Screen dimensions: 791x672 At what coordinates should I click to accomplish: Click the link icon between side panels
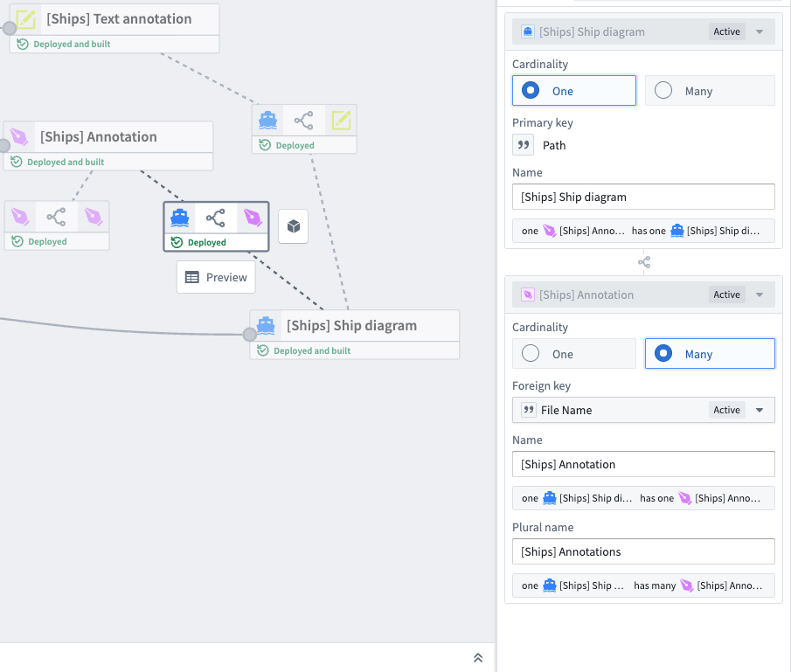point(643,262)
